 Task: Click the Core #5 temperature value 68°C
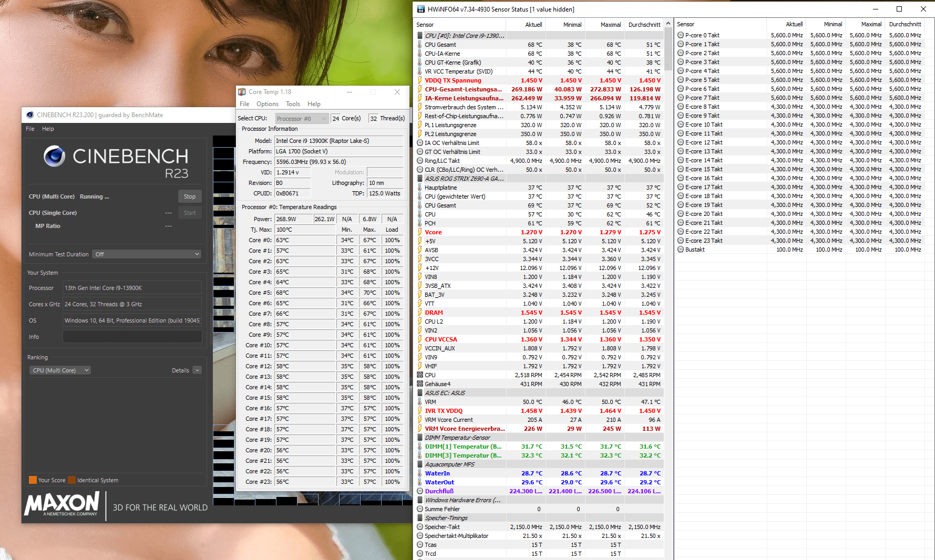click(x=305, y=293)
